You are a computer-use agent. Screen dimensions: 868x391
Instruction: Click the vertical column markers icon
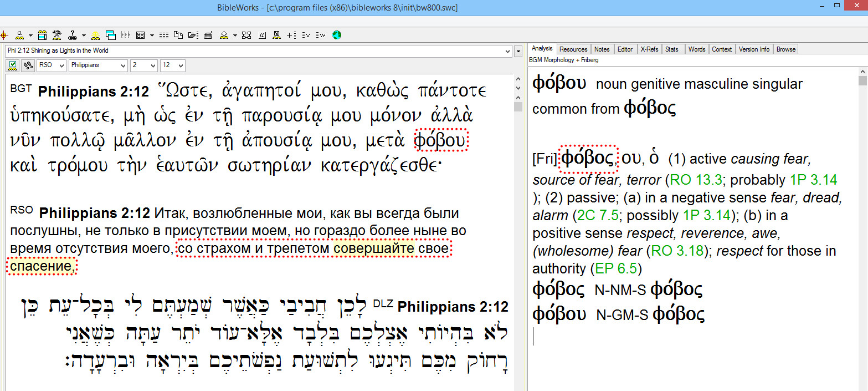[x=125, y=35]
